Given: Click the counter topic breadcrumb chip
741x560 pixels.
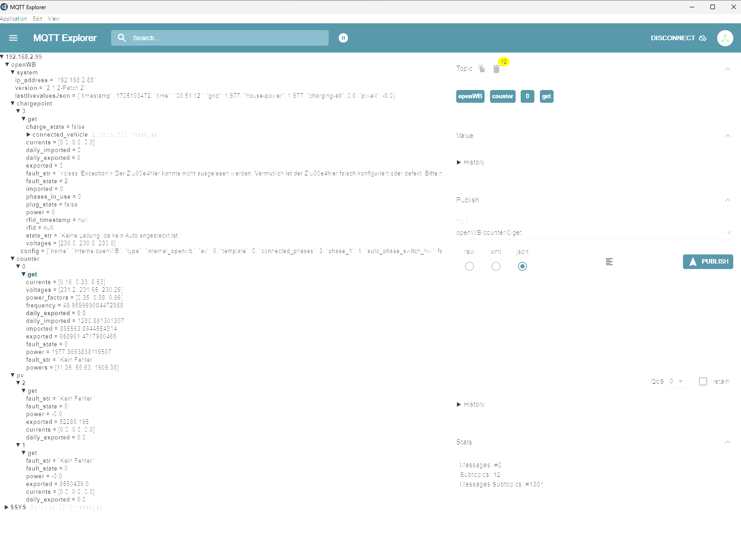Looking at the screenshot, I should click(503, 96).
